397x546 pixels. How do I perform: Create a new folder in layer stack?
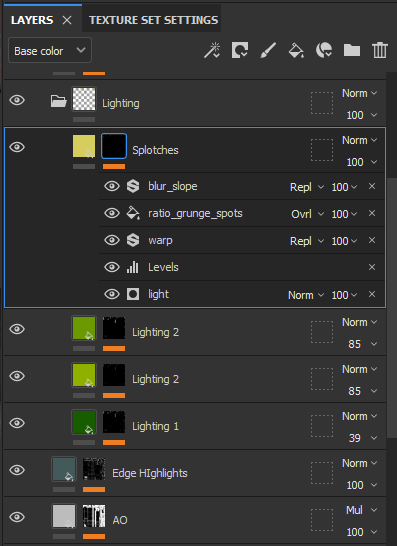tap(352, 50)
